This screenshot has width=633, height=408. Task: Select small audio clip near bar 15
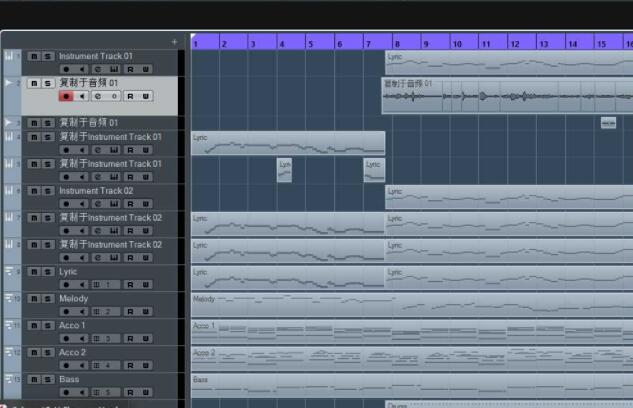608,123
